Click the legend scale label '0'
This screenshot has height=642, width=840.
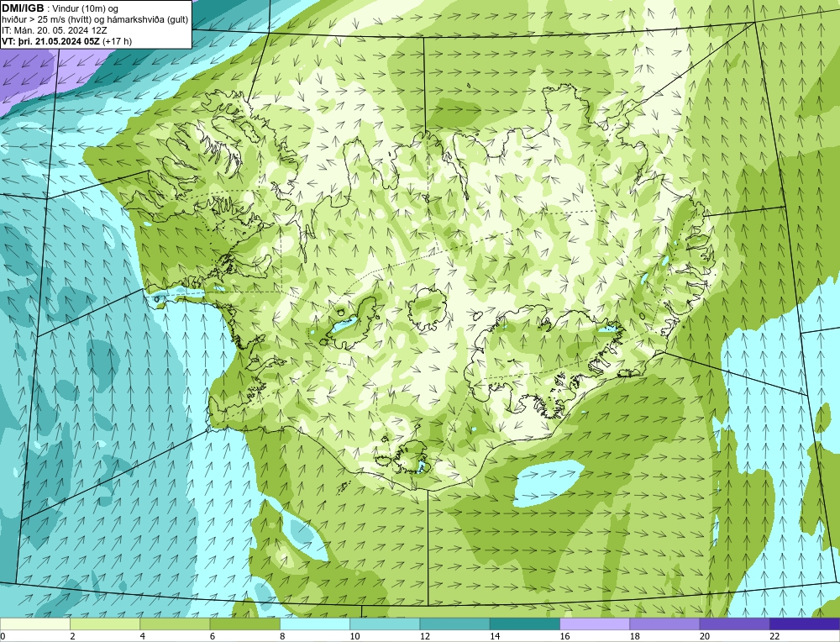3,636
